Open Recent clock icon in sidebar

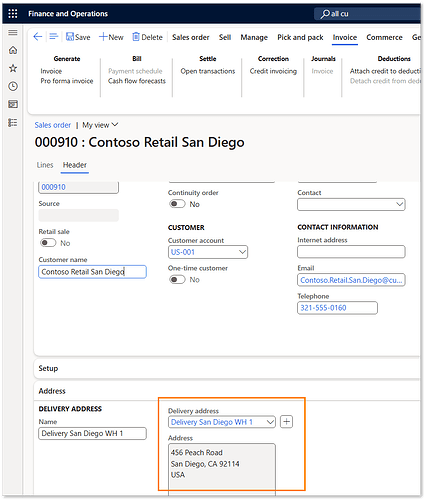pyautogui.click(x=13, y=86)
